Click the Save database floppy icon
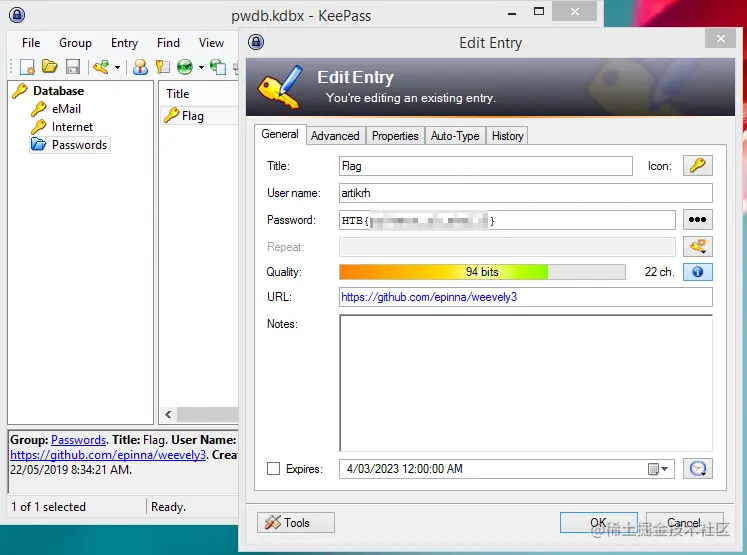 pyautogui.click(x=72, y=67)
